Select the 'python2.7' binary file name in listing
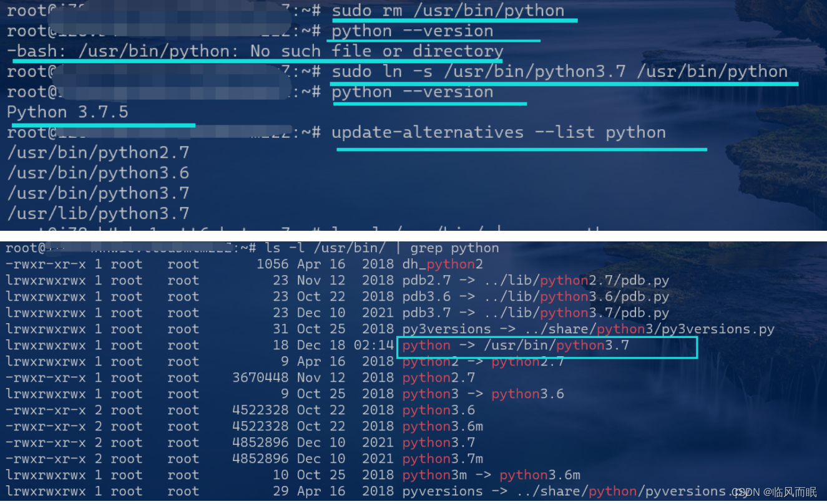827x504 pixels. [x=439, y=378]
